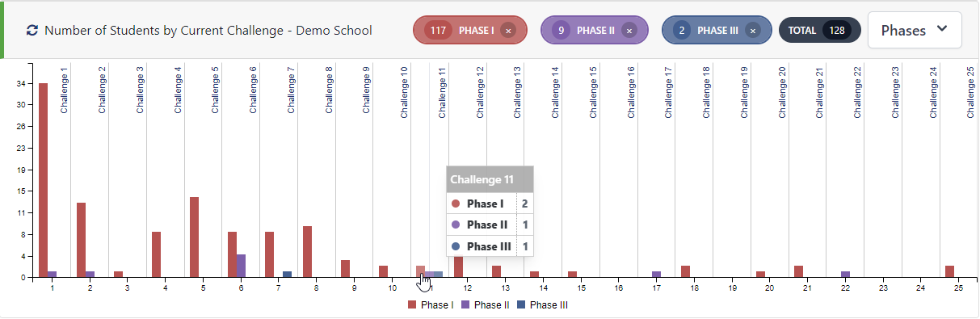Click the Phase II row in tooltip
The height and width of the screenshot is (319, 980).
(490, 225)
